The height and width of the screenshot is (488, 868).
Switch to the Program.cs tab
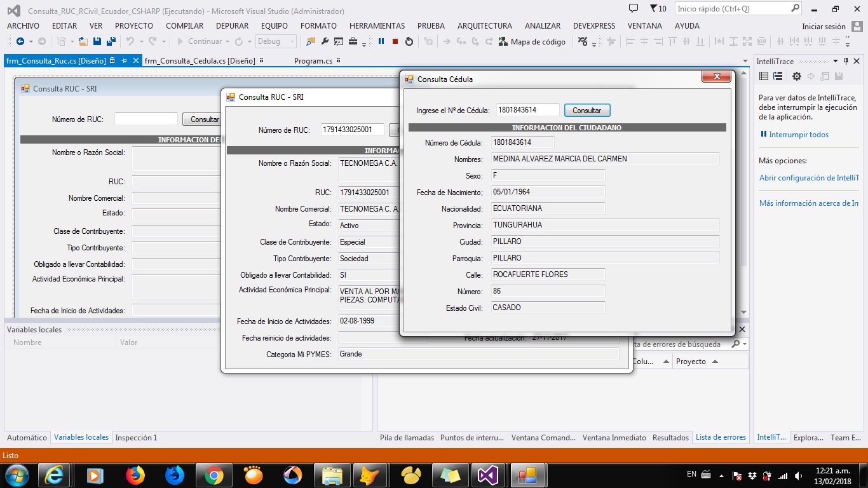(x=313, y=61)
